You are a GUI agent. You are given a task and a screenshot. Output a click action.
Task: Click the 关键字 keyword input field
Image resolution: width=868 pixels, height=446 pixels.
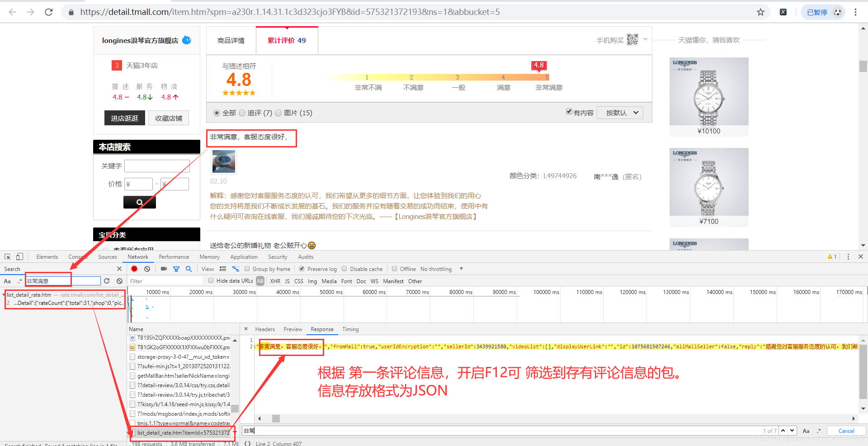point(157,166)
